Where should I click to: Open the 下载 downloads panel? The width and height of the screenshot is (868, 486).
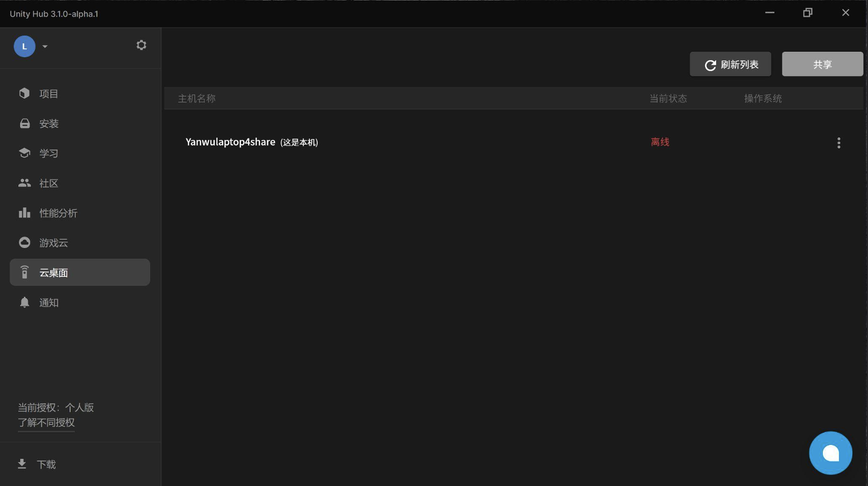coord(37,464)
